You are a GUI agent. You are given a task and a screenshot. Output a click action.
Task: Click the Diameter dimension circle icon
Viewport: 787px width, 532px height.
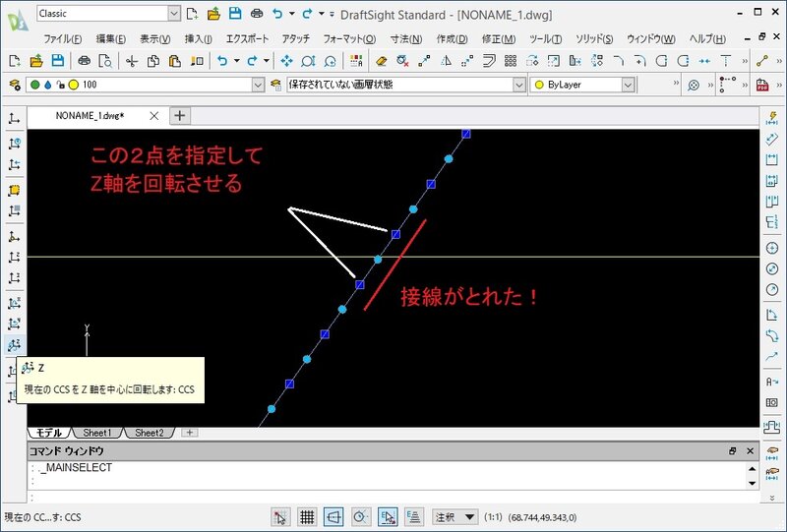[772, 268]
